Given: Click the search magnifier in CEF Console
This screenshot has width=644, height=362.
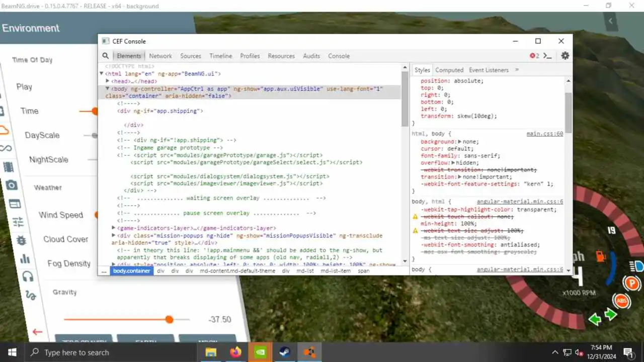Looking at the screenshot, I should 106,56.
